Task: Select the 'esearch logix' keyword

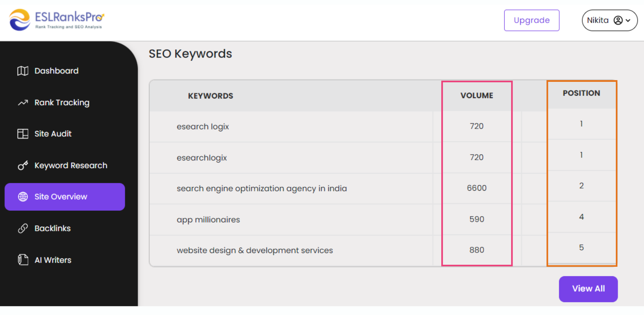Action: coord(203,127)
